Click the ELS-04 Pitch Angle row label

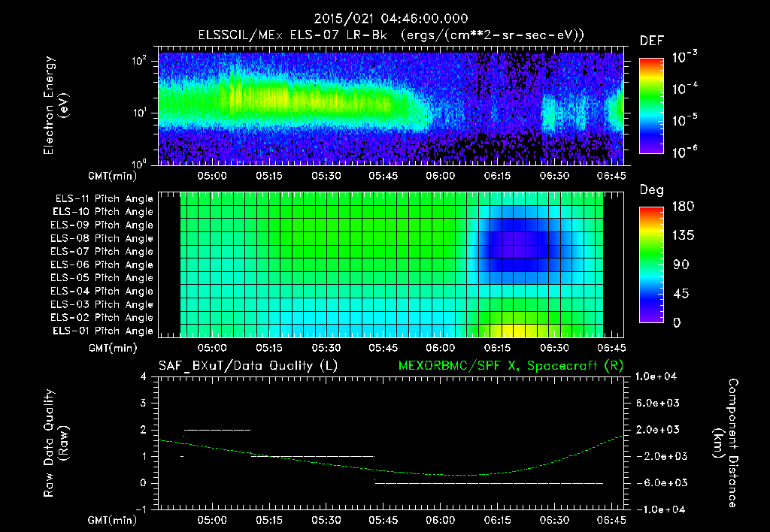point(102,291)
